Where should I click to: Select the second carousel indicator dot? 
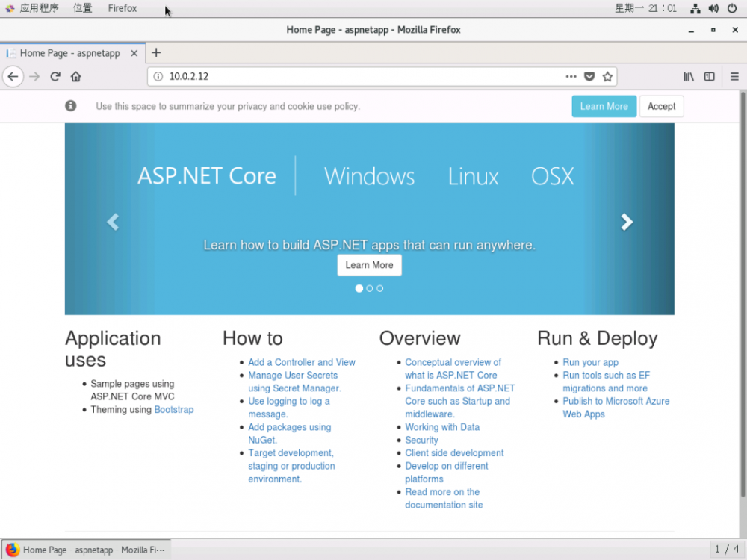click(370, 288)
